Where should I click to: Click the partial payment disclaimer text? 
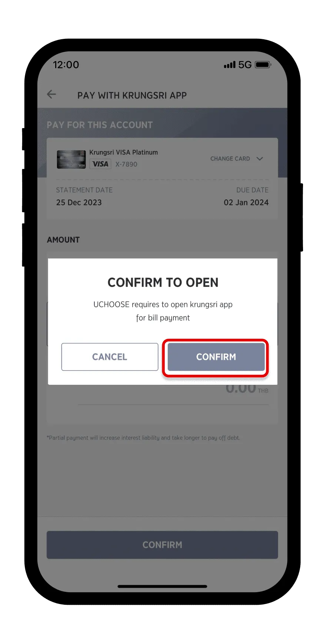coord(143,438)
